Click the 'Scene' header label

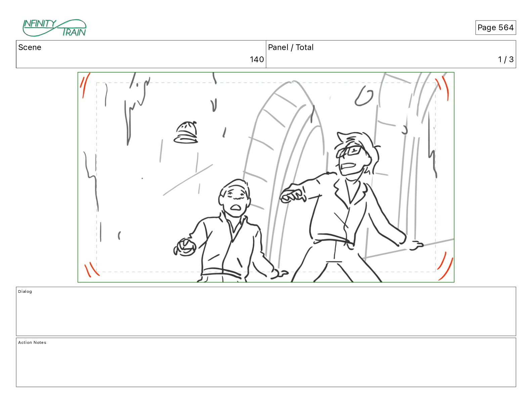pyautogui.click(x=30, y=47)
